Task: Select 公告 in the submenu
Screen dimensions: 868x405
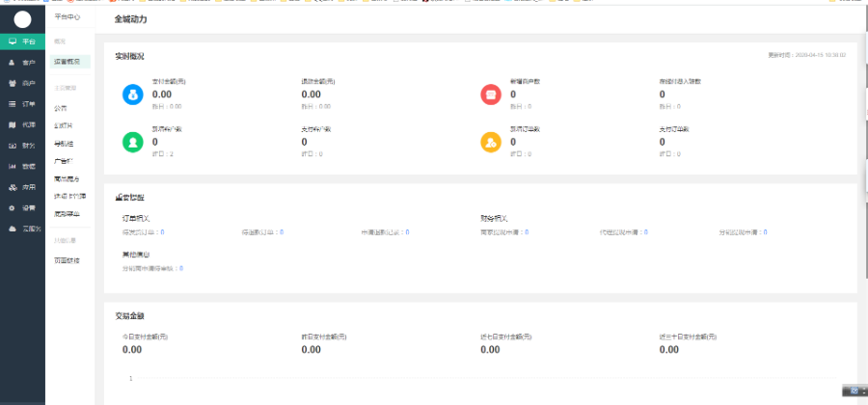Action: pyautogui.click(x=61, y=108)
